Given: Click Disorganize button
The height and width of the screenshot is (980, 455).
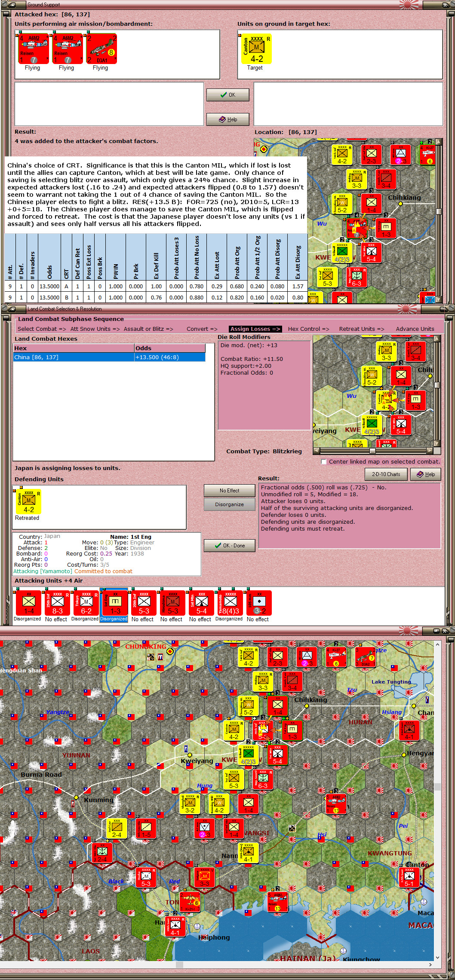Looking at the screenshot, I should pyautogui.click(x=229, y=504).
